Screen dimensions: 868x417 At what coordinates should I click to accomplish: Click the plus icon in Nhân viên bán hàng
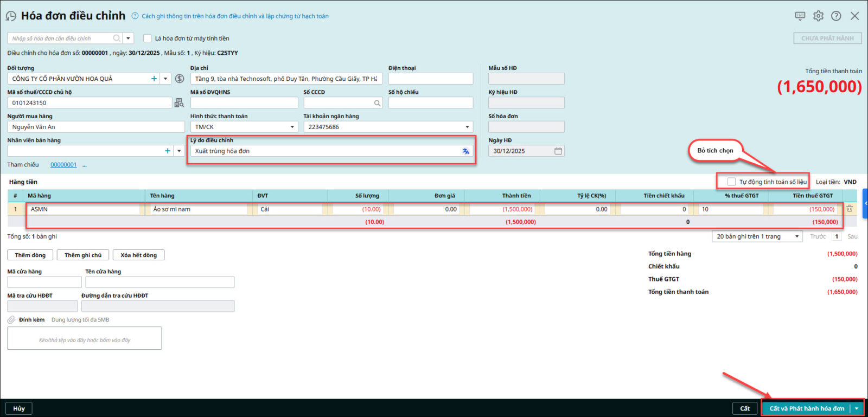[168, 151]
